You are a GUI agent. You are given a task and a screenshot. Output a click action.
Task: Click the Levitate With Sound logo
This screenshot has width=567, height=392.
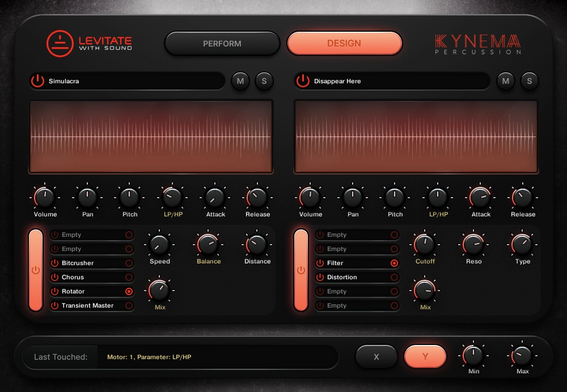(x=89, y=43)
